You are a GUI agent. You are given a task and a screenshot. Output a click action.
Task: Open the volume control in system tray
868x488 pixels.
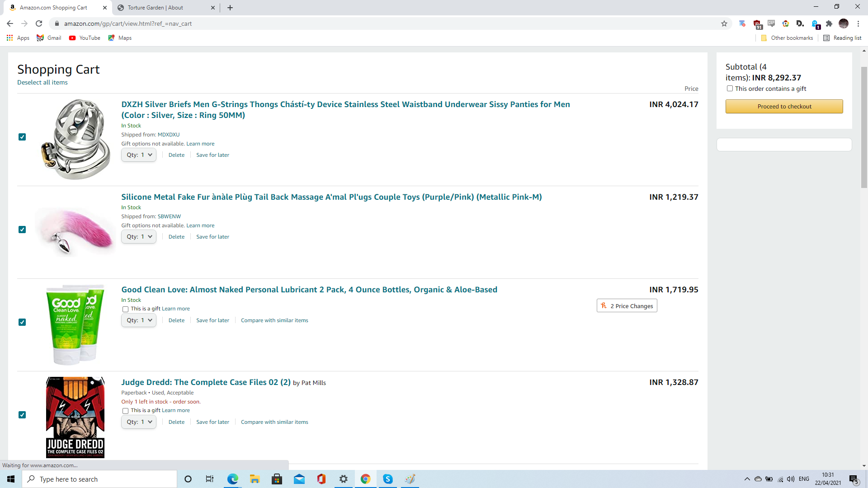tap(791, 479)
